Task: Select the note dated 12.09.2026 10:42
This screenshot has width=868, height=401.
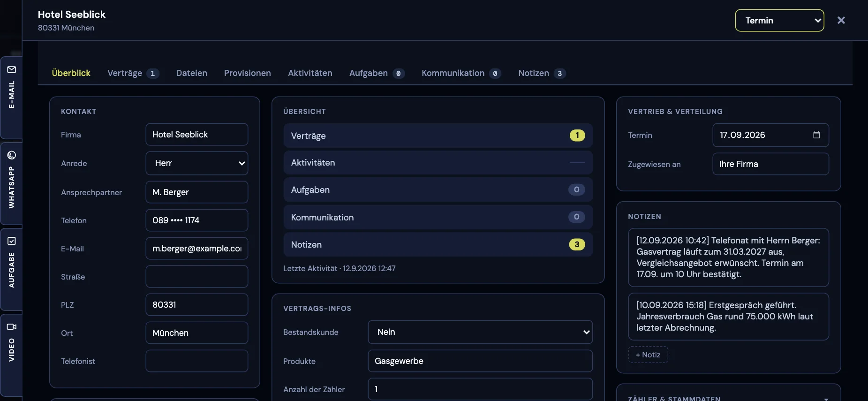Action: [728, 257]
